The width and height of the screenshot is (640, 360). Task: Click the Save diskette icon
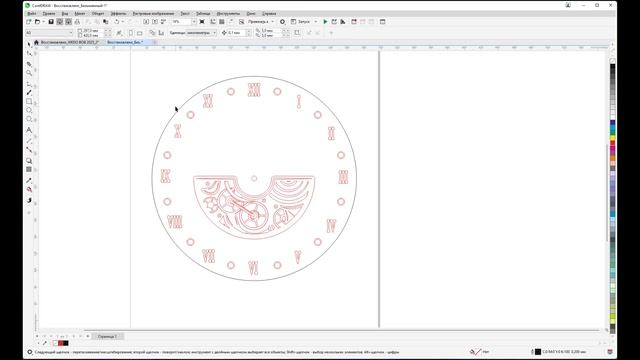pos(51,22)
